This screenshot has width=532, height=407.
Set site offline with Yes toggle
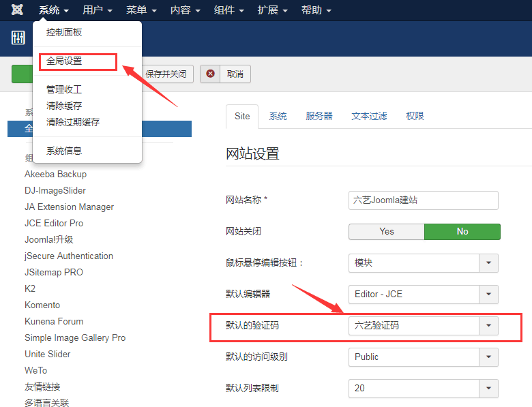(x=386, y=232)
